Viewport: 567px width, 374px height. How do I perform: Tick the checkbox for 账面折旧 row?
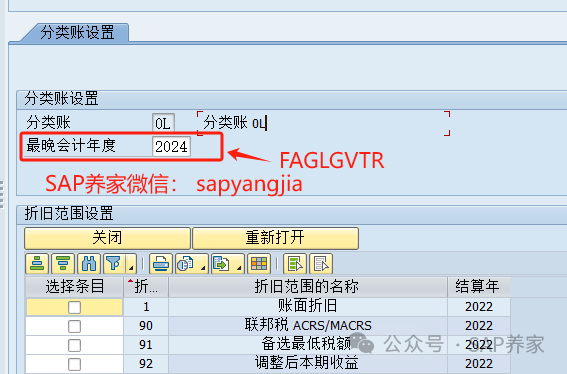tap(74, 307)
